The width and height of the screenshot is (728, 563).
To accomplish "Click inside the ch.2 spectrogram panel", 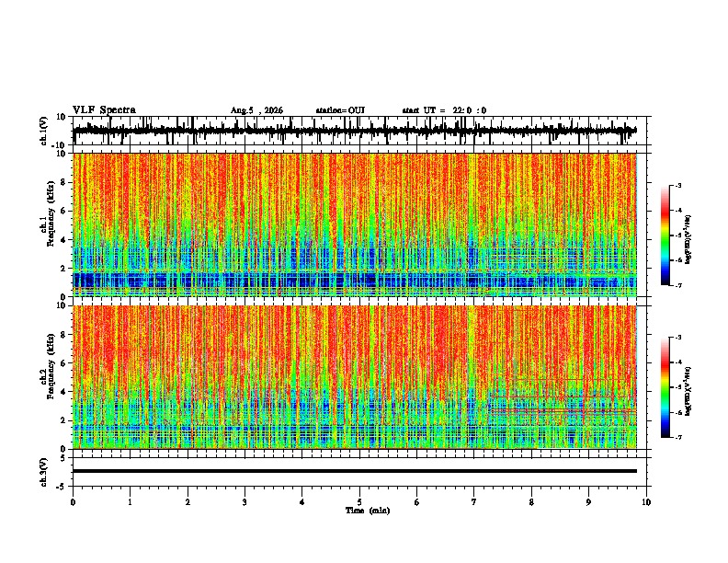I will [355, 377].
